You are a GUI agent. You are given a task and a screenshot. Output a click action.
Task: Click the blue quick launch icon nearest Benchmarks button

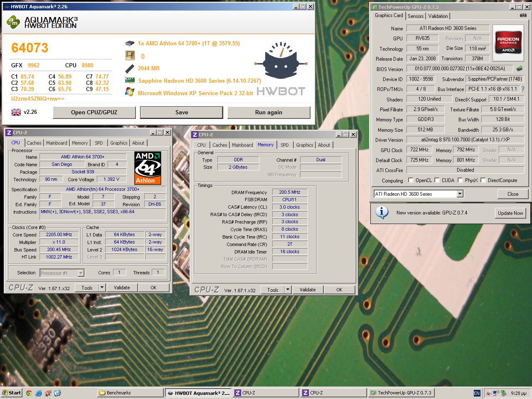[x=58, y=393]
